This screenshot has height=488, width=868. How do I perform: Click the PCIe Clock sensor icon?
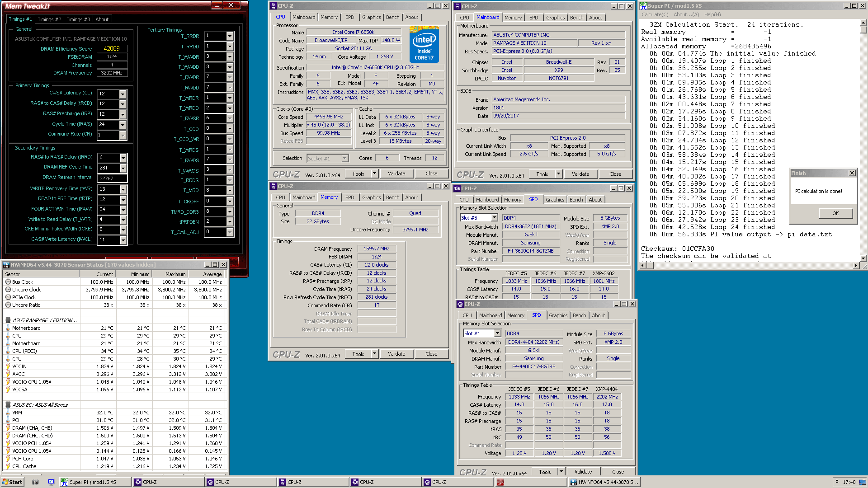coord(8,297)
